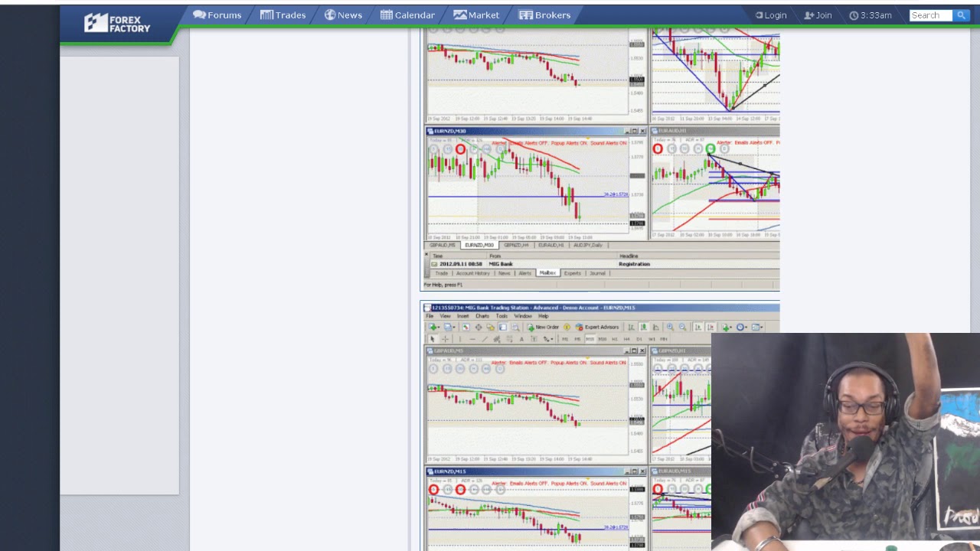Open the Calendar section
The image size is (980, 551).
(407, 15)
